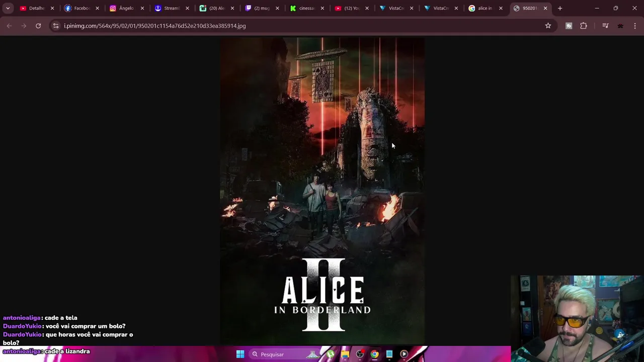
Task: Click the Alice in Borderland poster image
Action: (322, 191)
